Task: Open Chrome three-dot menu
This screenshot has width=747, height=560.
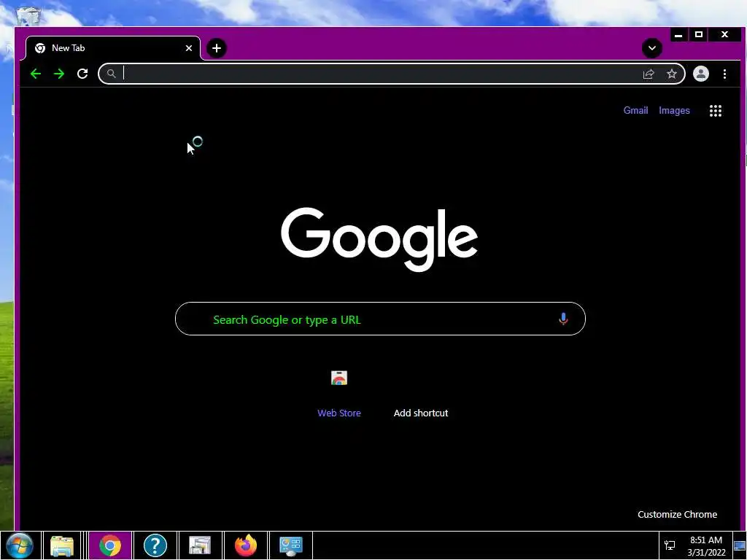Action: (724, 74)
